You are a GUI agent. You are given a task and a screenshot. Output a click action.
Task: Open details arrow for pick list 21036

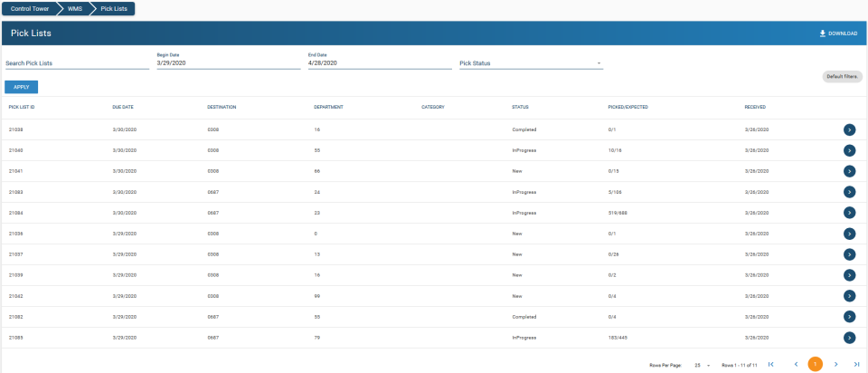coord(849,234)
